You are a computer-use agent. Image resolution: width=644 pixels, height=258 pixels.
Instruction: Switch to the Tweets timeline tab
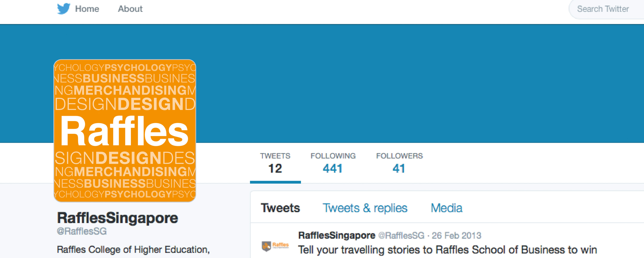pos(280,208)
